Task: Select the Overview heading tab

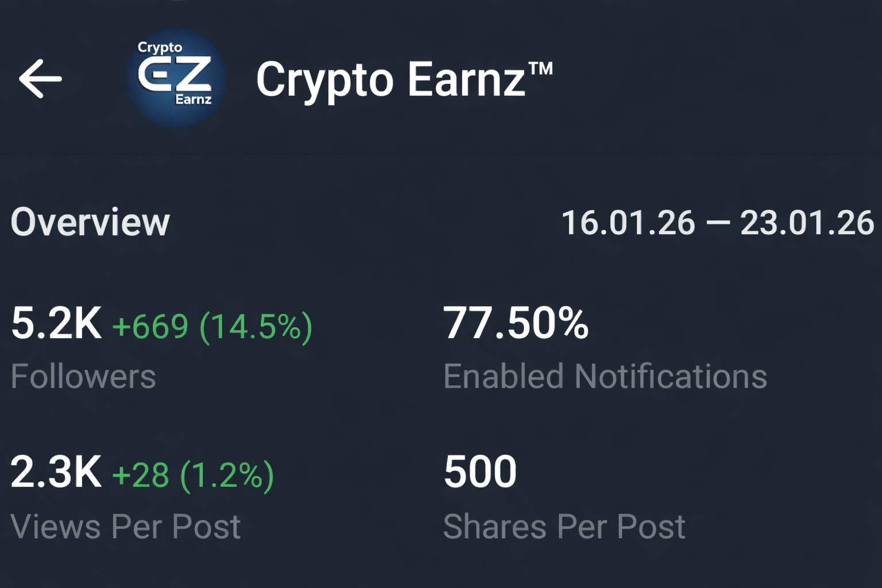Action: coord(90,223)
